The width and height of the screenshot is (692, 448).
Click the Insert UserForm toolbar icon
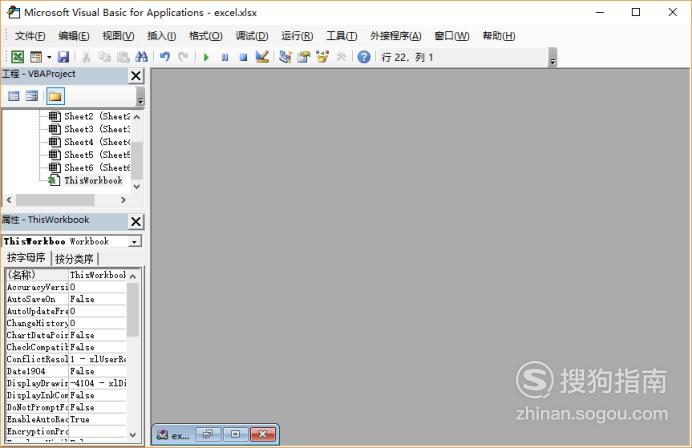36,57
